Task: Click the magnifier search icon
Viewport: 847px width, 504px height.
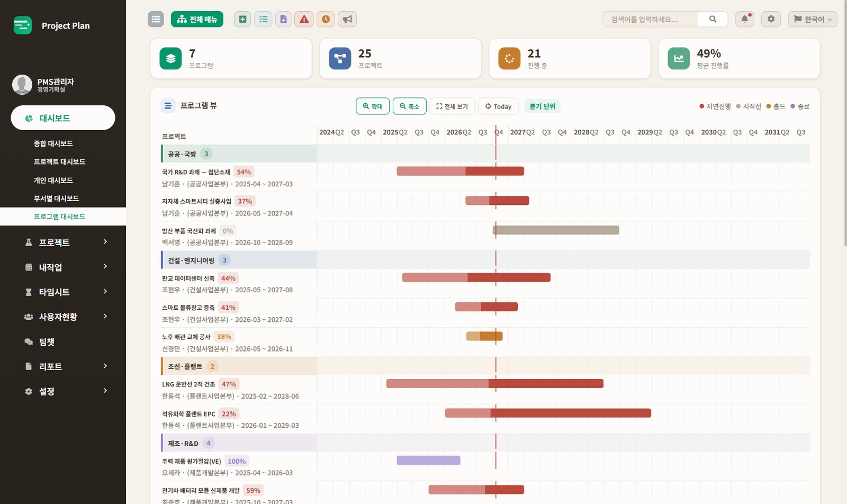Action: (713, 19)
